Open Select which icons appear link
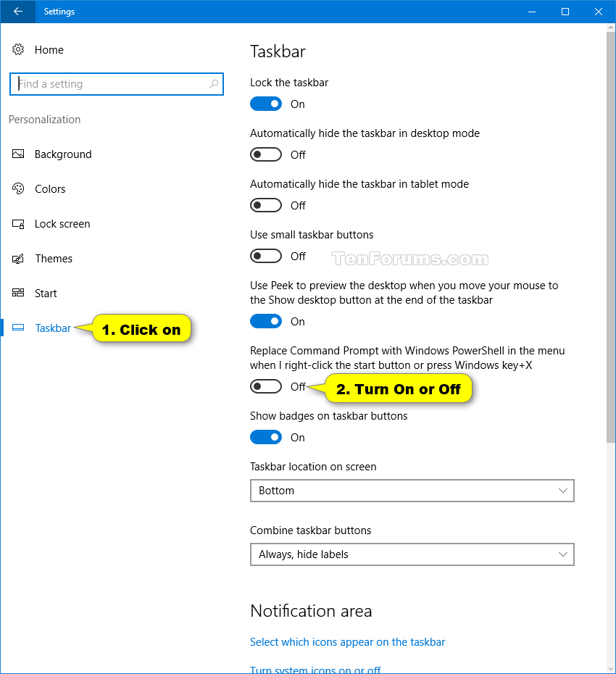Viewport: 616px width, 674px height. [x=347, y=642]
